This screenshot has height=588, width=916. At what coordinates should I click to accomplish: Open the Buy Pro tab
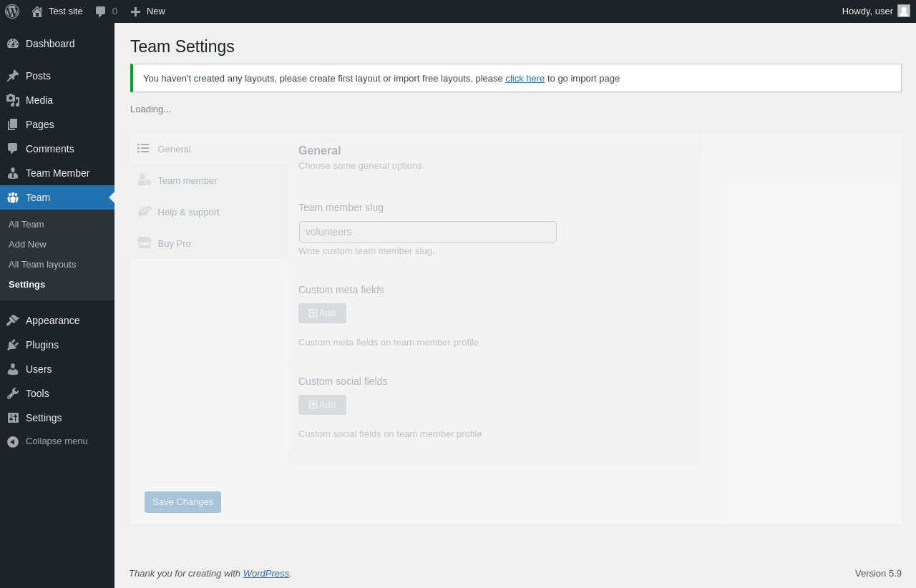tap(209, 243)
